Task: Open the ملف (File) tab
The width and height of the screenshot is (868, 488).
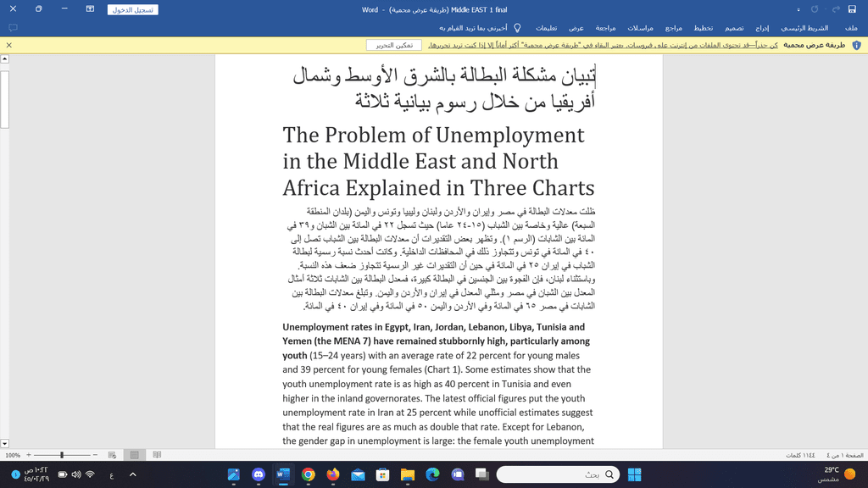Action: [851, 28]
